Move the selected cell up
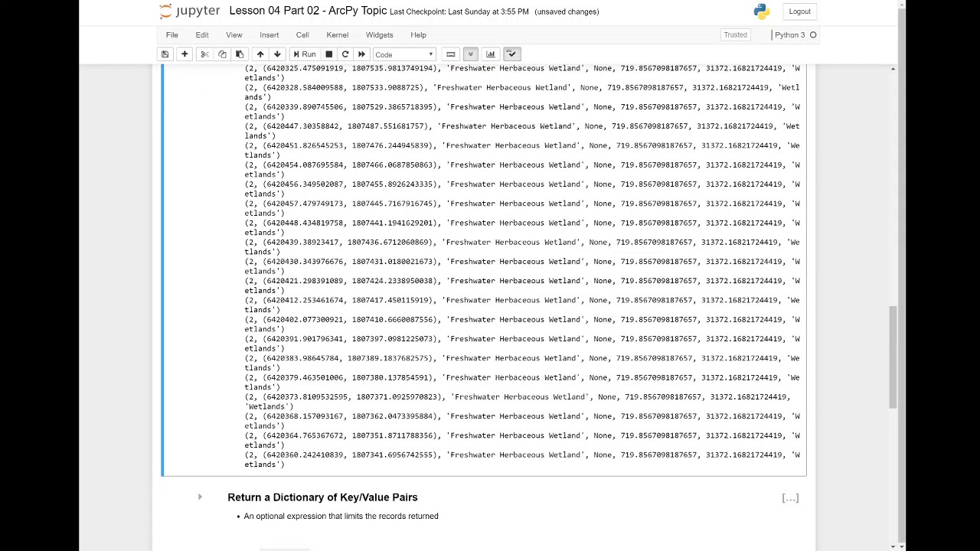 (x=260, y=54)
